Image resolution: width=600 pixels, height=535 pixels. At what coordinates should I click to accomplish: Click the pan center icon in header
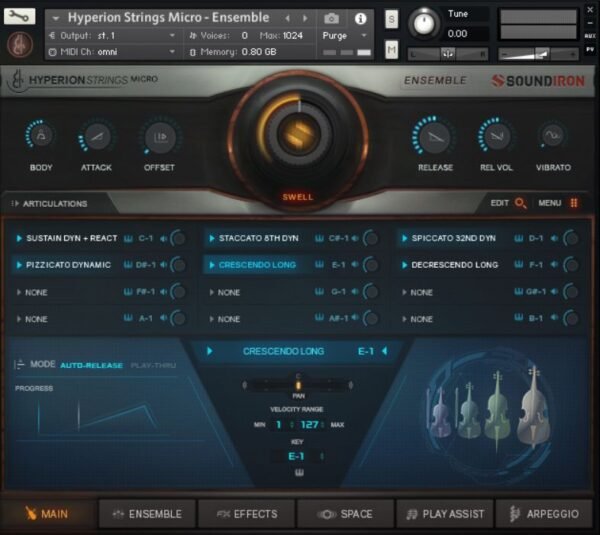pyautogui.click(x=447, y=54)
